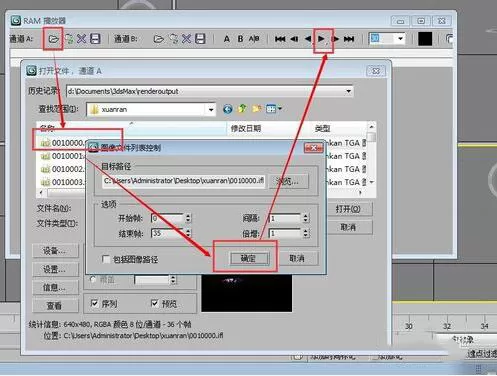Click 浏览... button for target path

(288, 181)
